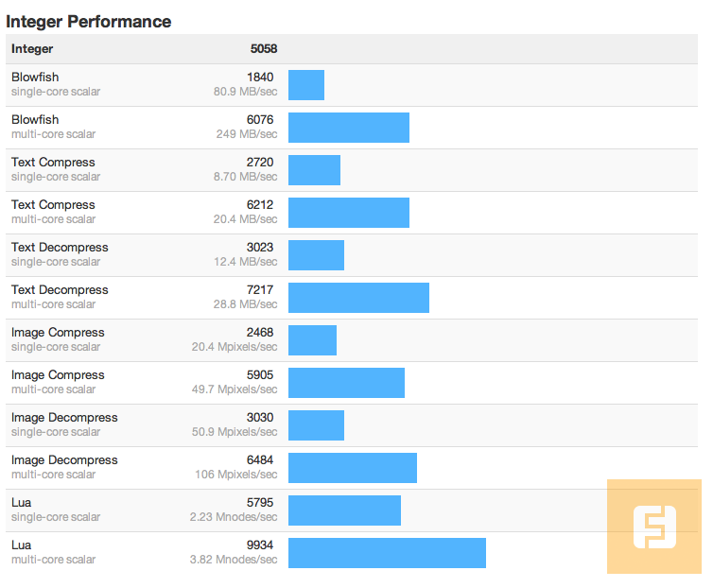Select the Integer header row label

32,49
